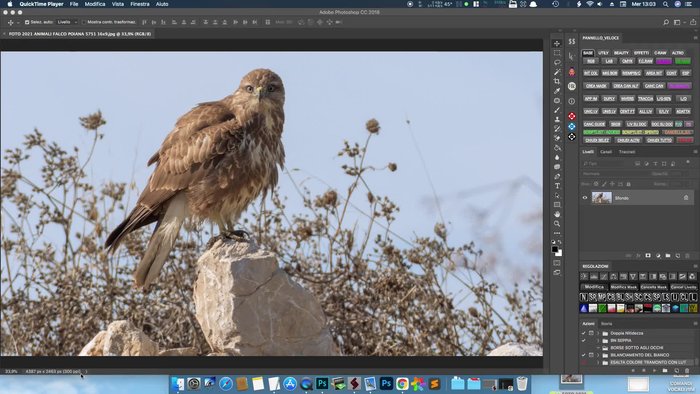This screenshot has height=394, width=700.
Task: Click the Modifica Mask button
Action: (624, 287)
